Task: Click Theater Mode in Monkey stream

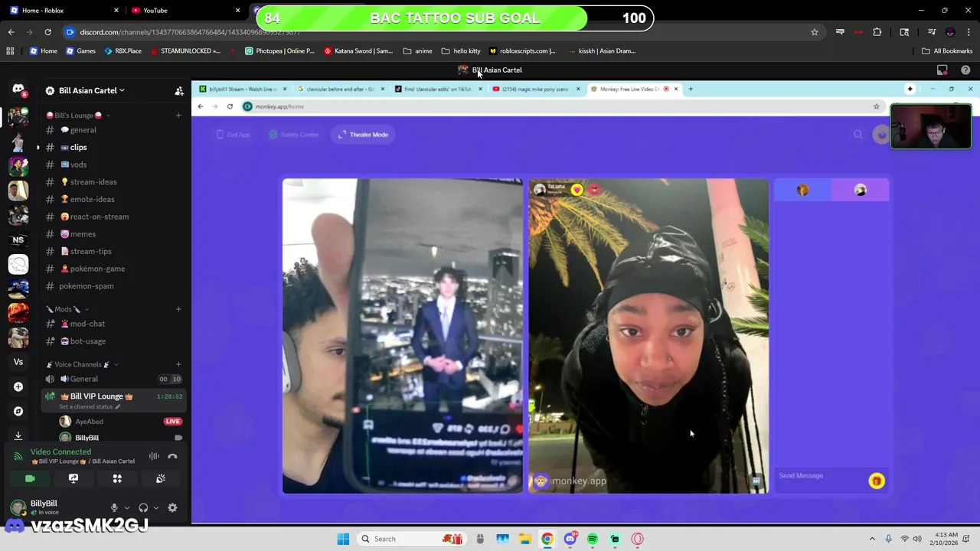Action: click(x=363, y=135)
